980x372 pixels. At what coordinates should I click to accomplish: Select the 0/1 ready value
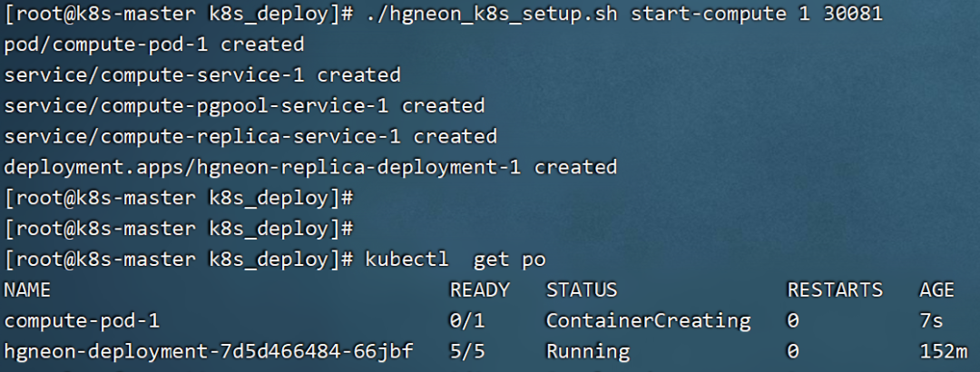click(x=467, y=320)
